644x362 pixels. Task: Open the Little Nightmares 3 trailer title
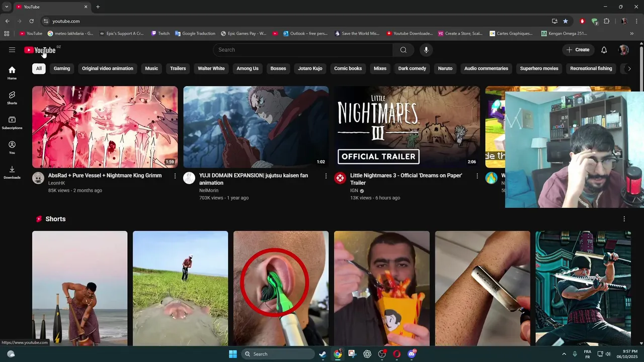coord(406,179)
